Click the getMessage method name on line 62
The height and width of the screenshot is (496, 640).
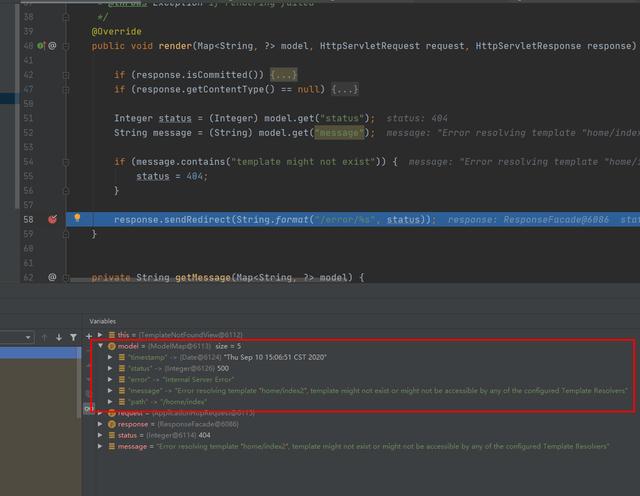point(203,278)
